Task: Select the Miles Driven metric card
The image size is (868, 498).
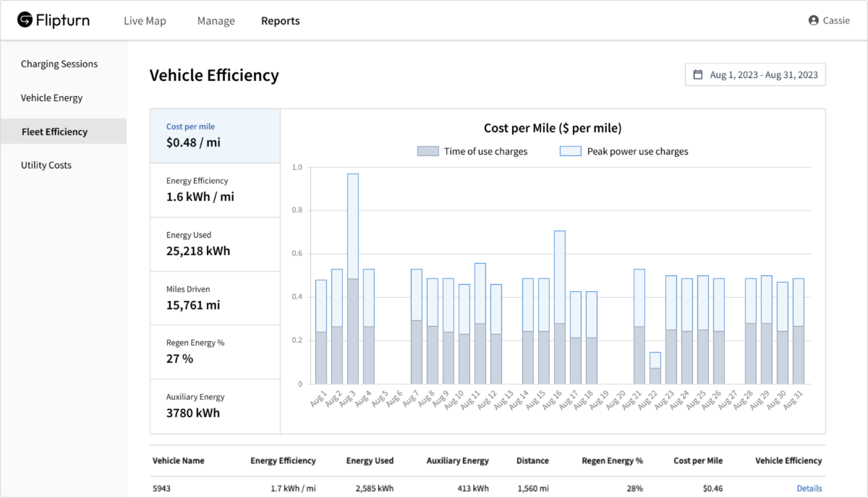Action: 215,299
